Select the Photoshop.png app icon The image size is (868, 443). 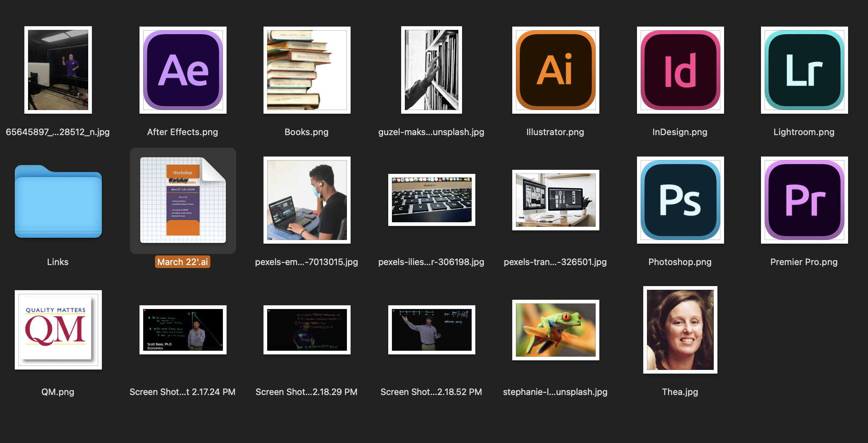point(680,200)
